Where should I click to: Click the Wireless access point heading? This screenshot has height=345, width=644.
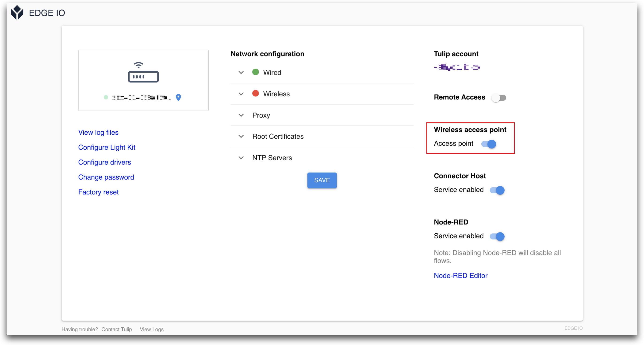click(470, 130)
